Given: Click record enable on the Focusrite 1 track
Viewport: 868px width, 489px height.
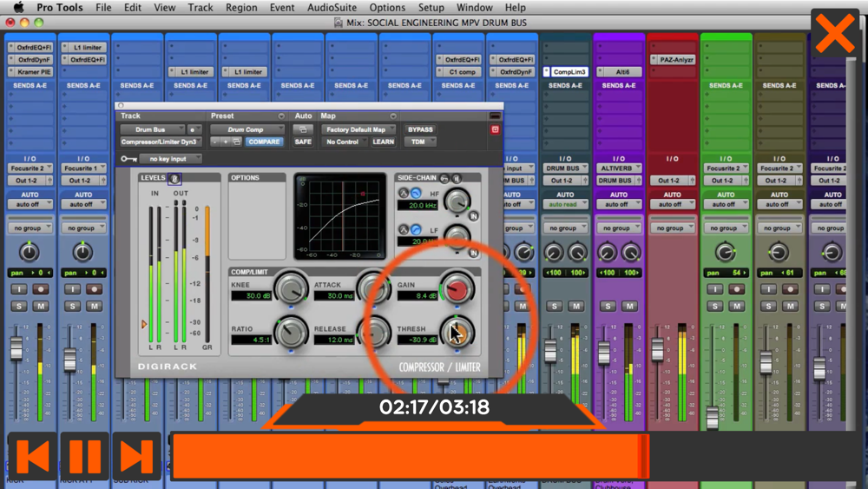Looking at the screenshot, I should [94, 289].
